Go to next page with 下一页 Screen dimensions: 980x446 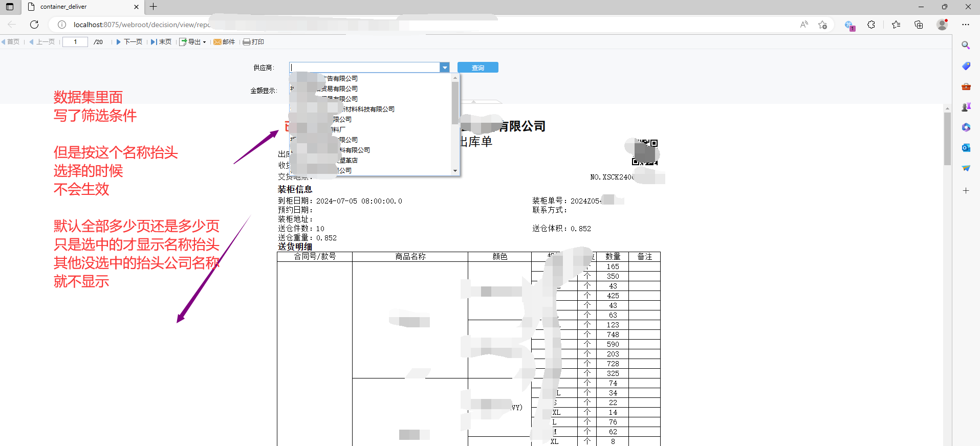[129, 42]
